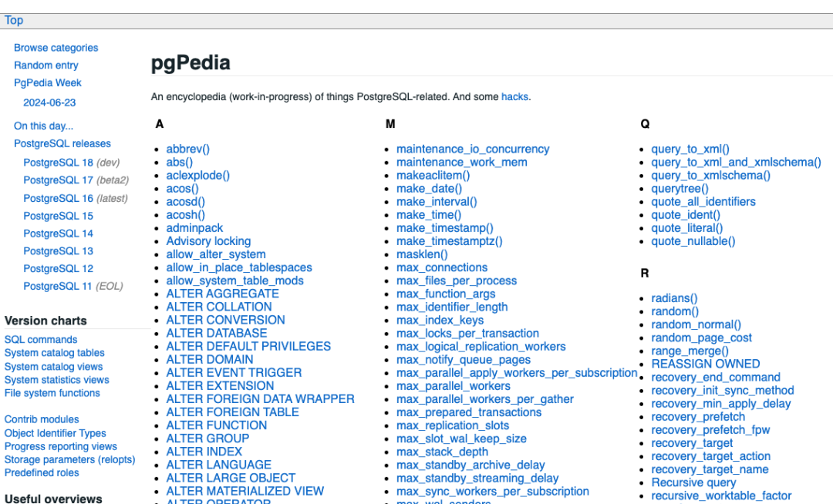Open the max_connections entry
The width and height of the screenshot is (833, 504).
pyautogui.click(x=442, y=267)
